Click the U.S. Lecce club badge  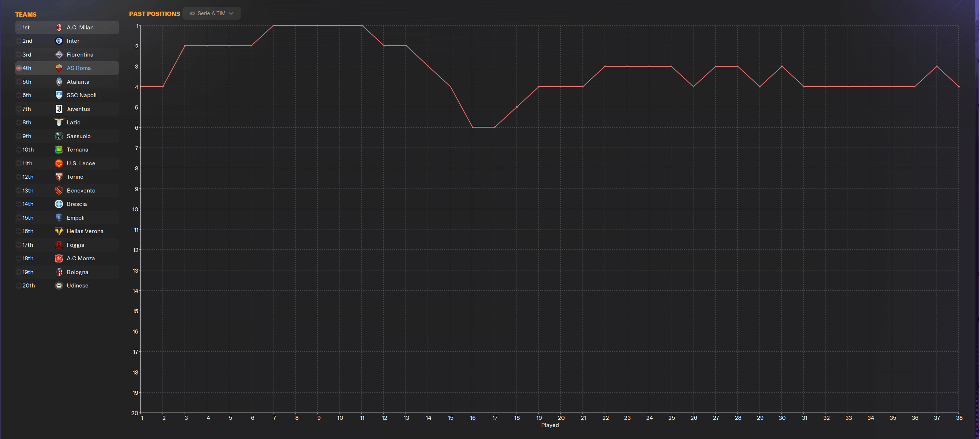coord(59,163)
